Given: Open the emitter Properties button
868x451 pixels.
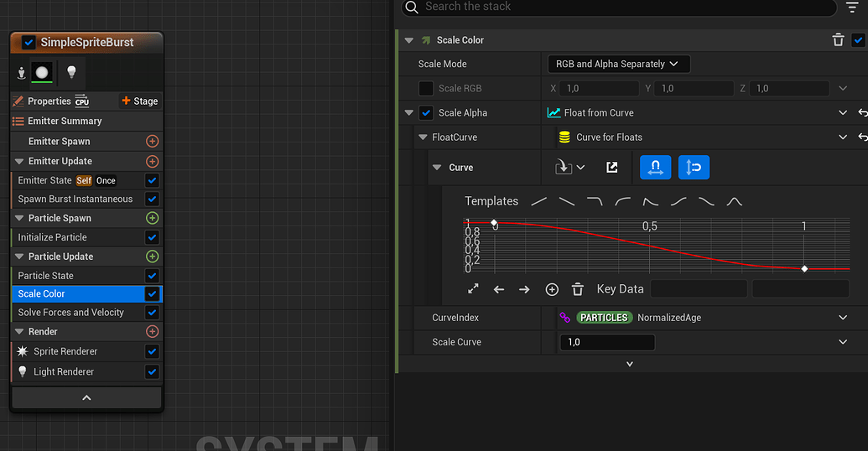Looking at the screenshot, I should 49,101.
